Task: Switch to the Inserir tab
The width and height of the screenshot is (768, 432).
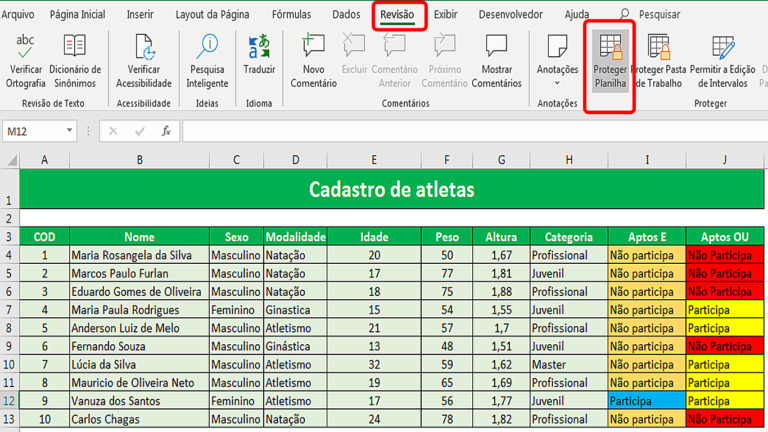Action: click(x=140, y=15)
